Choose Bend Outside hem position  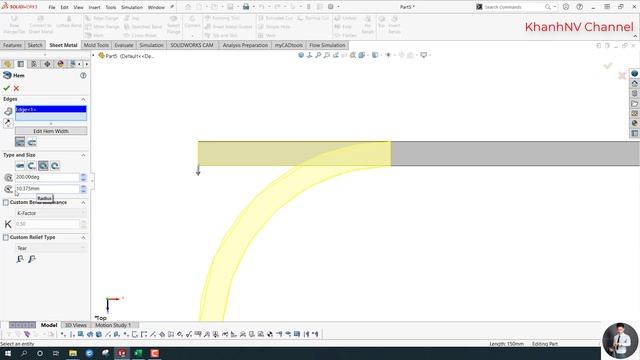tap(32, 142)
